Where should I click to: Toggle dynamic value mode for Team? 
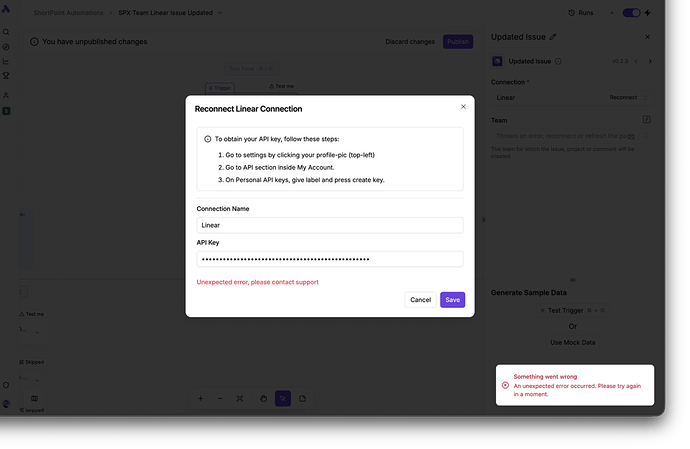646,120
